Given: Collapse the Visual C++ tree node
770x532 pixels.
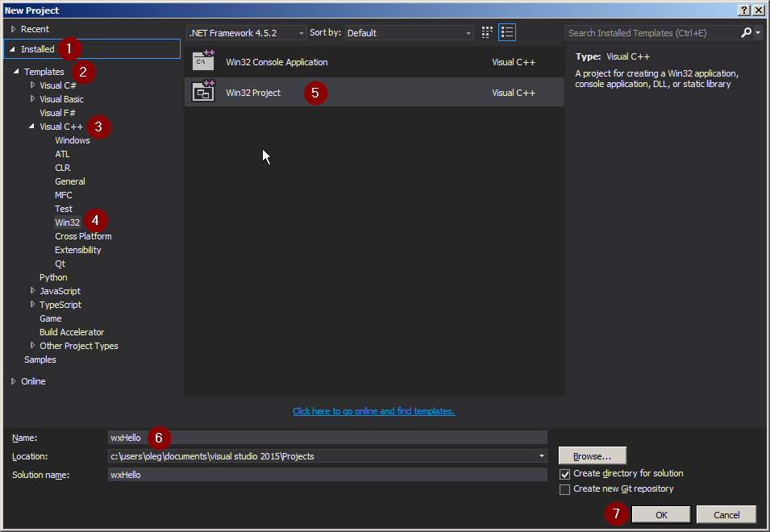Looking at the screenshot, I should click(32, 126).
